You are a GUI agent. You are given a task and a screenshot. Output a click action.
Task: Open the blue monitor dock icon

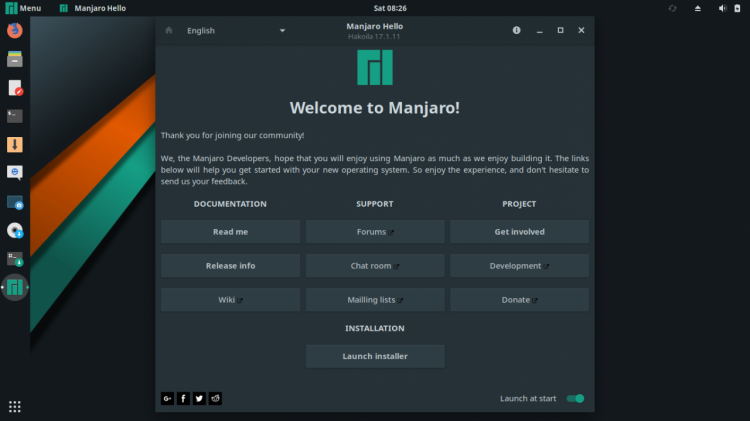tap(15, 202)
